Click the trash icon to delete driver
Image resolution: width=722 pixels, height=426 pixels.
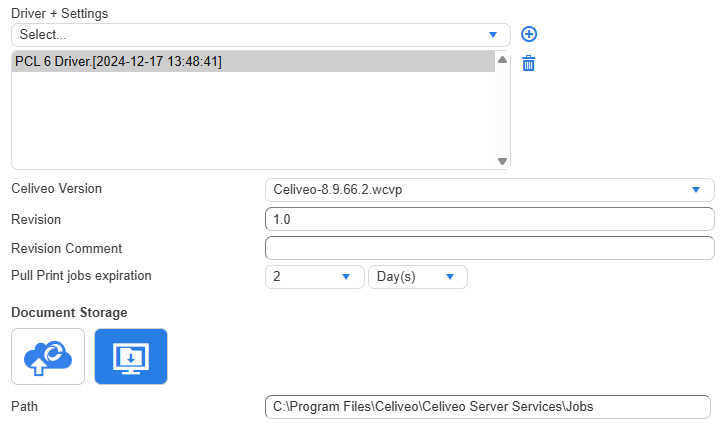[x=529, y=64]
